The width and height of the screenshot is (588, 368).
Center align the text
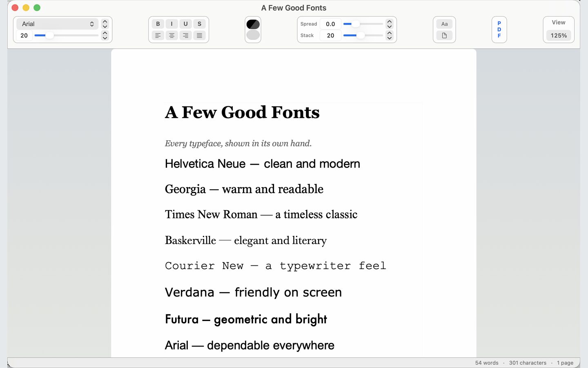(171, 36)
